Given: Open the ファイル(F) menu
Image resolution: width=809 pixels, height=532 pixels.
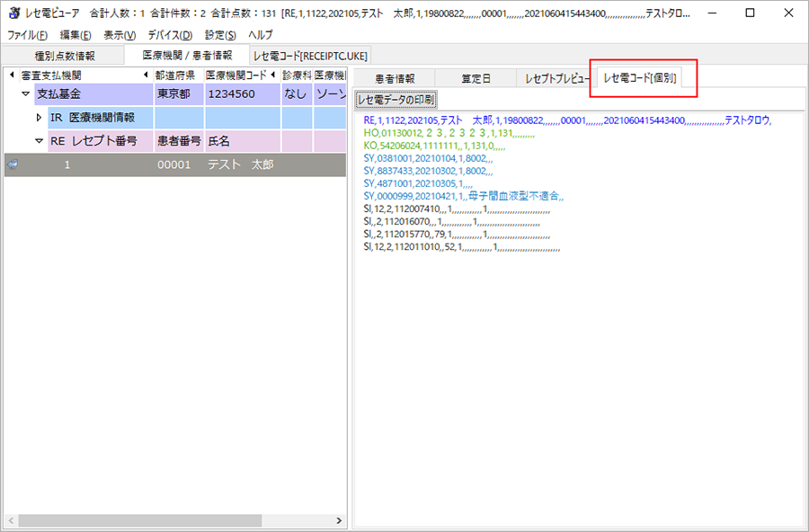Looking at the screenshot, I should point(28,35).
